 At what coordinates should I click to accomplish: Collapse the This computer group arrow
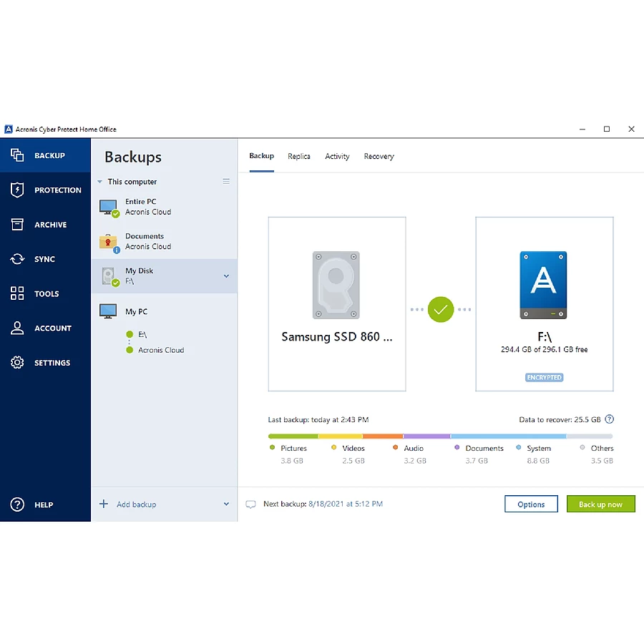click(99, 182)
